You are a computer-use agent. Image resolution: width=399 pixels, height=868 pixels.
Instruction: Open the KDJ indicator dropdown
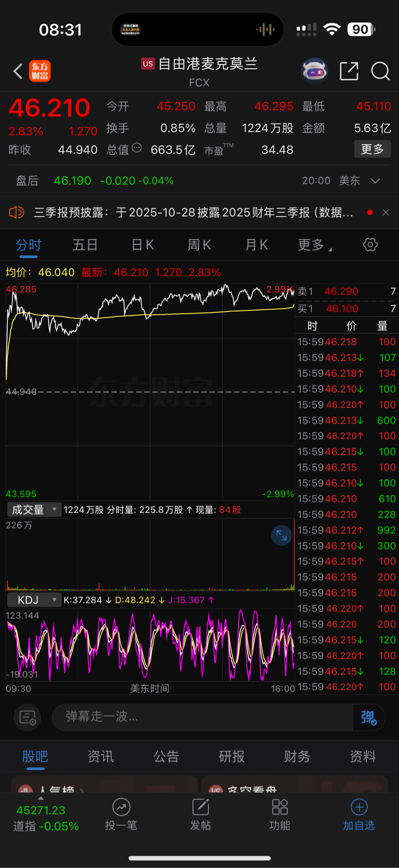tap(34, 600)
